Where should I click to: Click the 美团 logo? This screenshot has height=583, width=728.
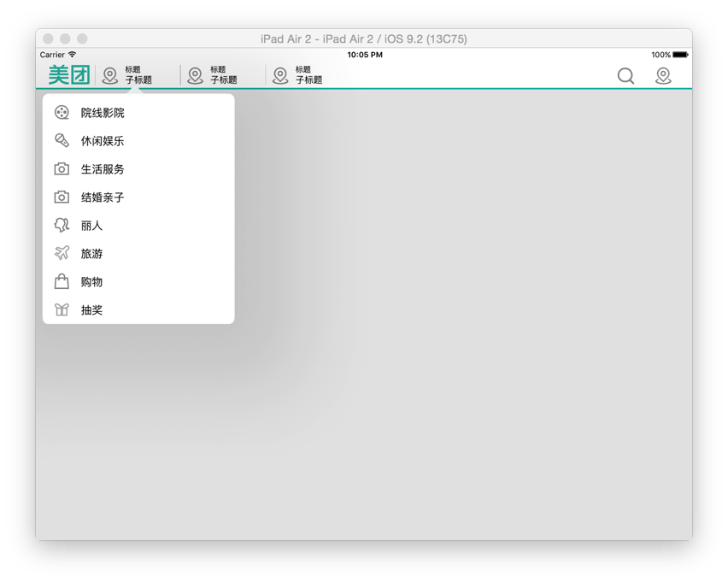click(x=69, y=74)
